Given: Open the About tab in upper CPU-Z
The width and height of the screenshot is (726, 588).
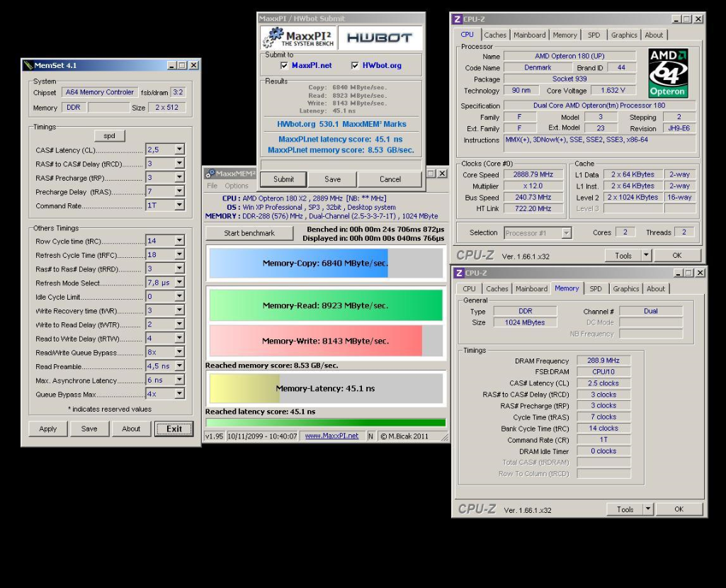Looking at the screenshot, I should pos(653,35).
